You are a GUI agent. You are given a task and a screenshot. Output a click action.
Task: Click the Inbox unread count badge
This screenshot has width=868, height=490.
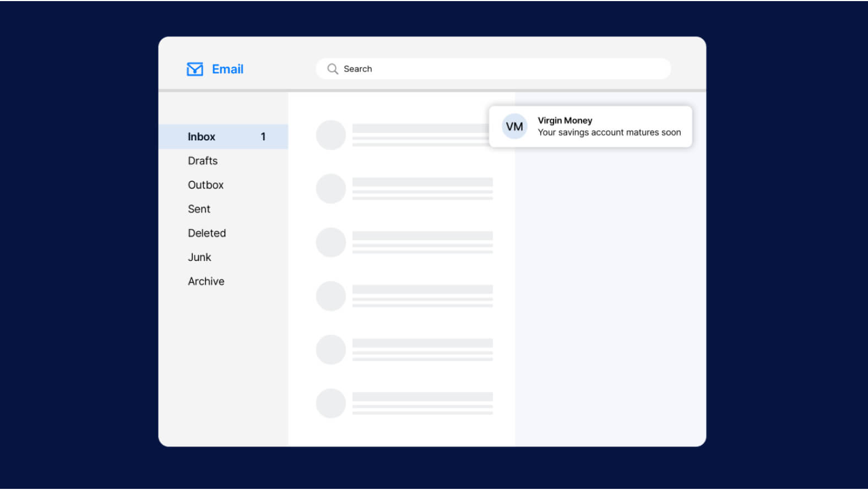pos(263,137)
